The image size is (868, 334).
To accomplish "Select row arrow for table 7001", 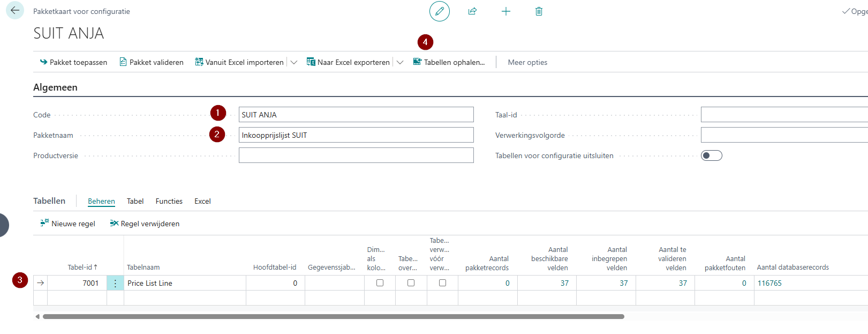I will coord(40,283).
